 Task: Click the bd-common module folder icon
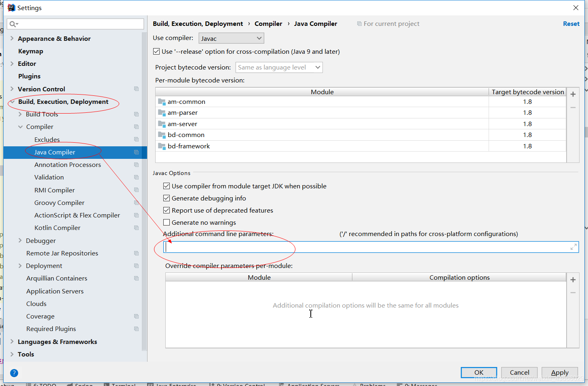[x=162, y=135]
